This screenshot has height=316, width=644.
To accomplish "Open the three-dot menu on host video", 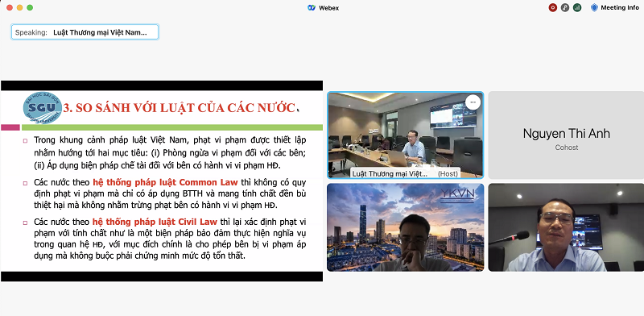I will pyautogui.click(x=473, y=102).
